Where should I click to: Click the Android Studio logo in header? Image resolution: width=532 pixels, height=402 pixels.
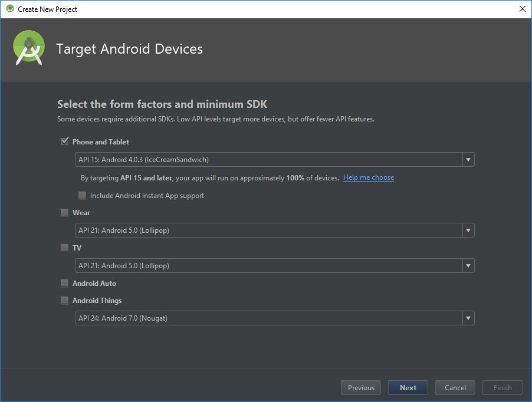[29, 49]
